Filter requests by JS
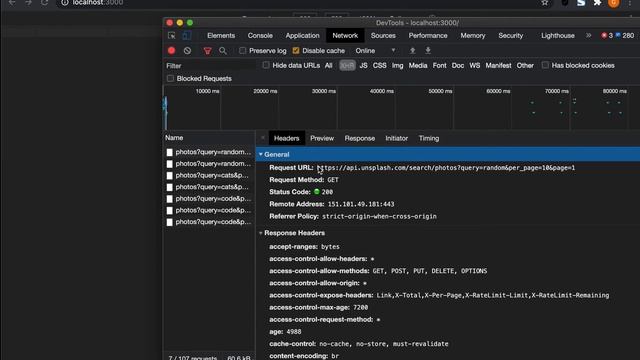The image size is (640, 360). pos(363,65)
